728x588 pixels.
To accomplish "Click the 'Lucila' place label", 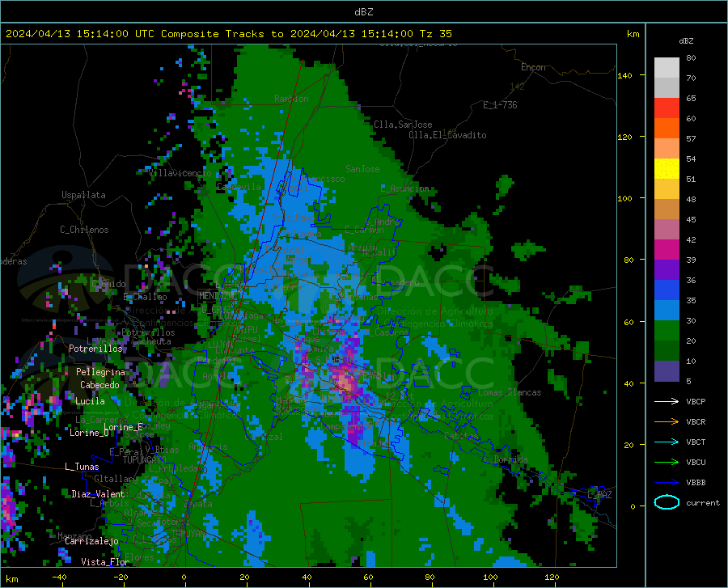I will pos(90,401).
